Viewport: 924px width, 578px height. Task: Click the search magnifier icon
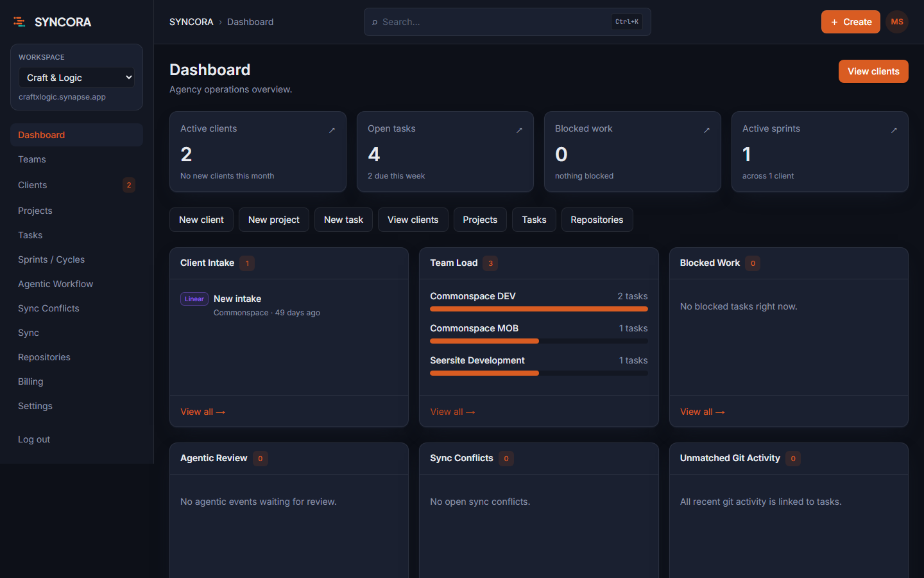[375, 22]
